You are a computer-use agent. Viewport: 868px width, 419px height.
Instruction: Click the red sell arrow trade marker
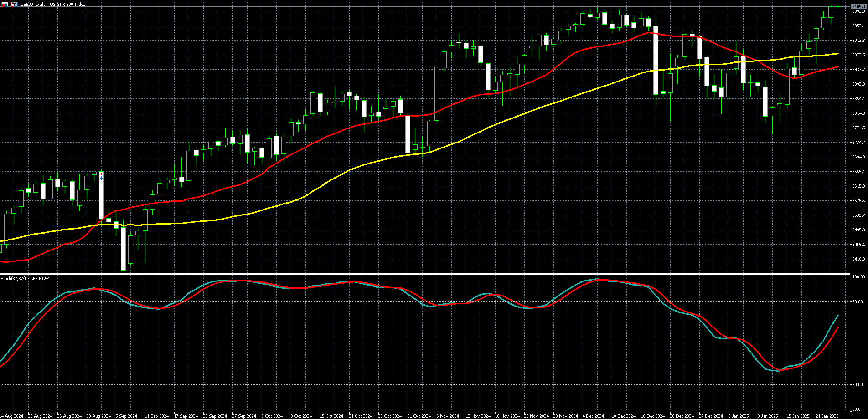[101, 174]
